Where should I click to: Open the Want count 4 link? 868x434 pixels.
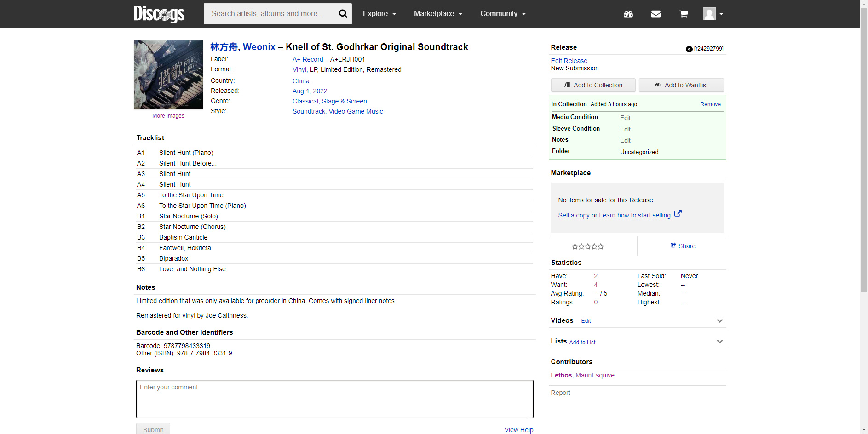click(596, 285)
